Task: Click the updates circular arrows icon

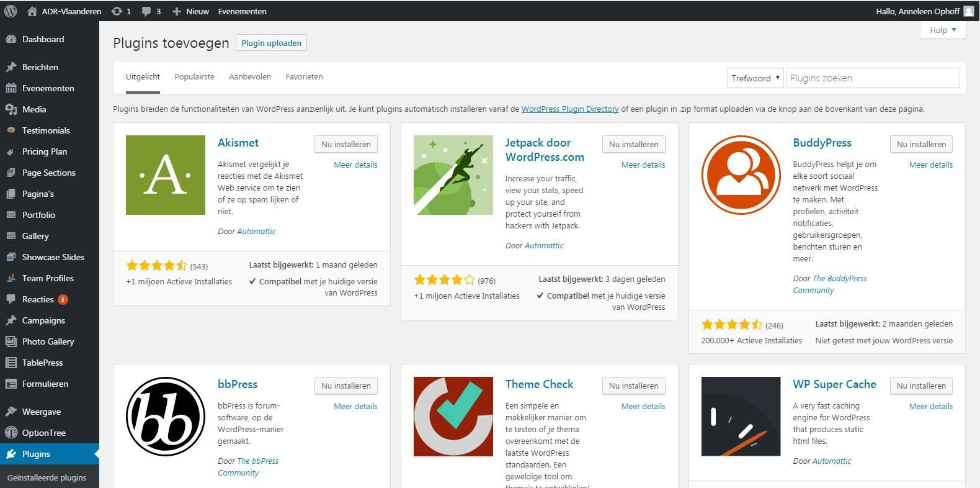Action: coord(117,11)
